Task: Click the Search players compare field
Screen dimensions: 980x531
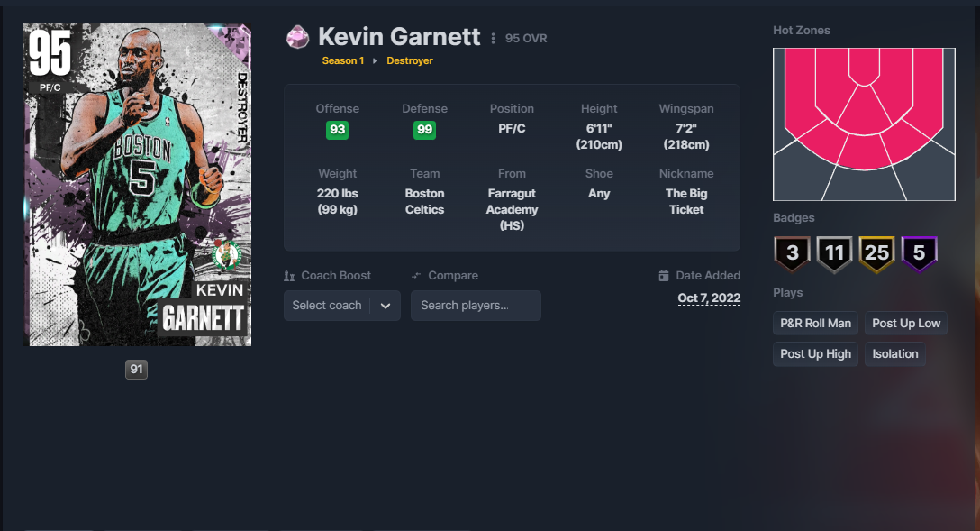Action: (476, 306)
